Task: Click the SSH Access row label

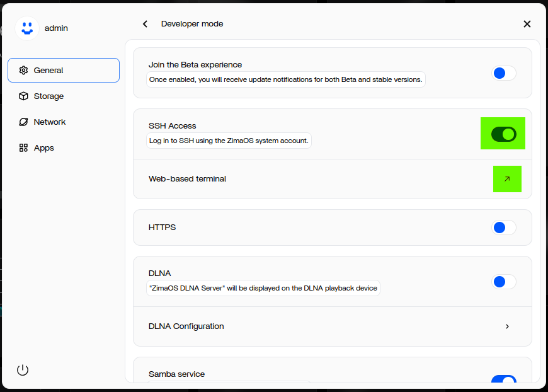Action: pos(172,125)
